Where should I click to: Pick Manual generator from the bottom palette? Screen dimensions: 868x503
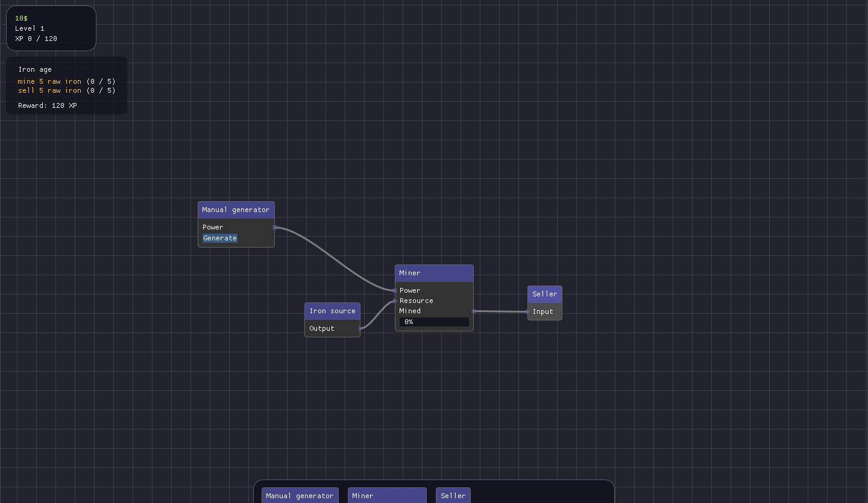click(300, 496)
